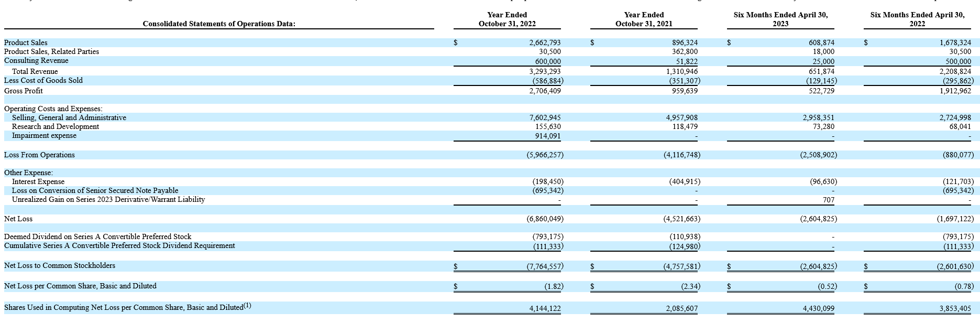Select 'Loss on Conversion of Senior Secured Note Payable'
Viewport: 980px width, 323px height.
pos(95,190)
